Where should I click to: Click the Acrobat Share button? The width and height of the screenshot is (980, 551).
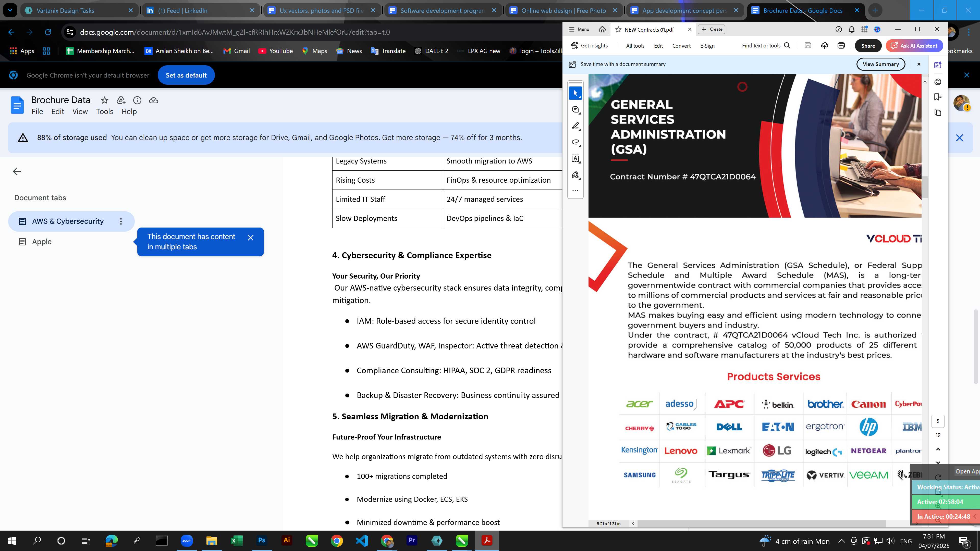point(868,46)
